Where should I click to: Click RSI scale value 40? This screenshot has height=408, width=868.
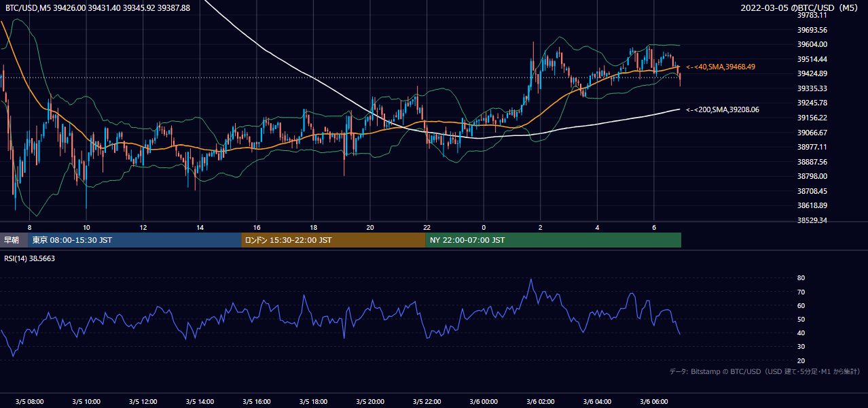point(801,333)
